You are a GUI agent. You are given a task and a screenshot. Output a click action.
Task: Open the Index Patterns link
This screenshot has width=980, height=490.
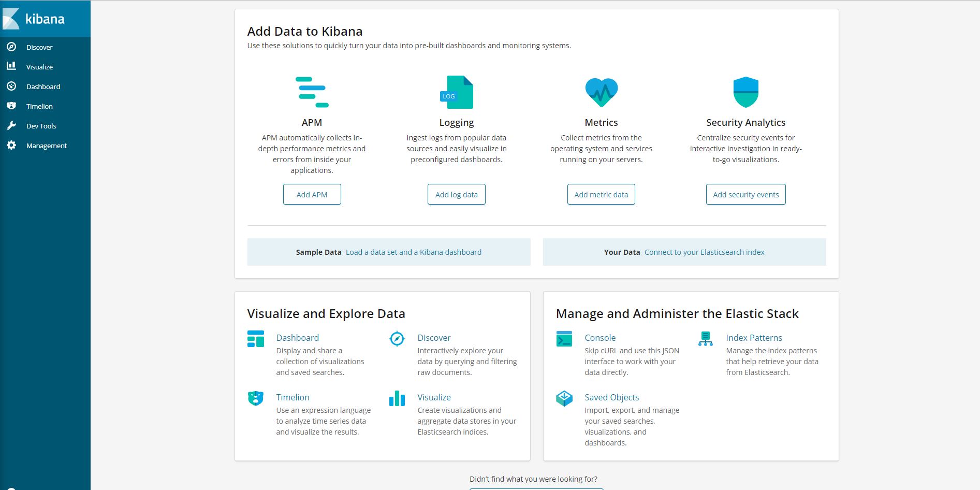(x=754, y=338)
